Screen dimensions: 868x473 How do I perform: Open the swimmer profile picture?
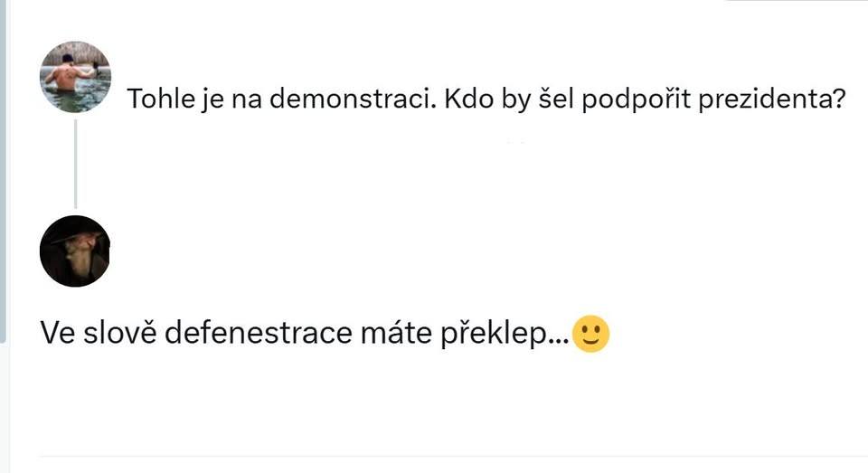tap(76, 77)
